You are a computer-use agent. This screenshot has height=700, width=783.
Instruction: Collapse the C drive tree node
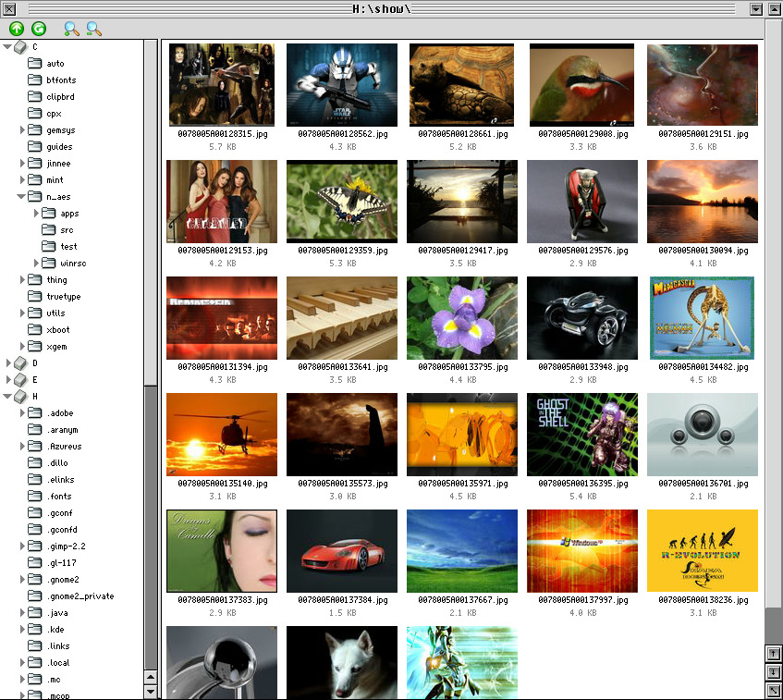tap(7, 46)
